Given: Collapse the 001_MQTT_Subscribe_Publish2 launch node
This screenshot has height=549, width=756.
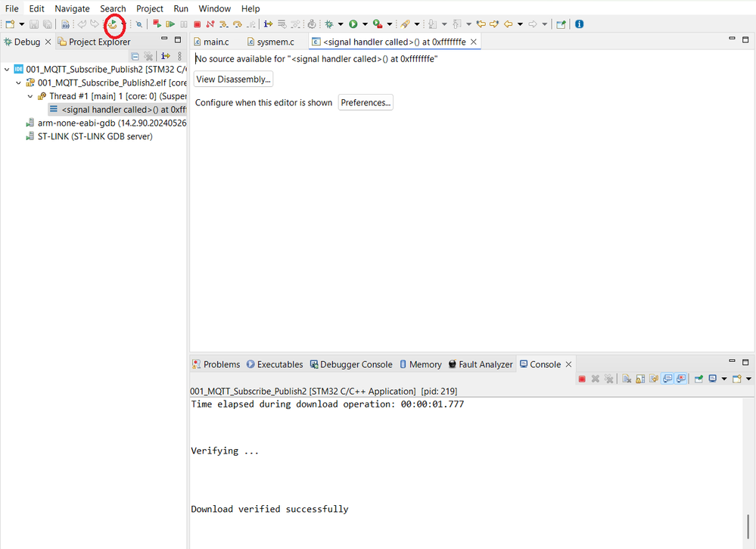Looking at the screenshot, I should [x=8, y=70].
